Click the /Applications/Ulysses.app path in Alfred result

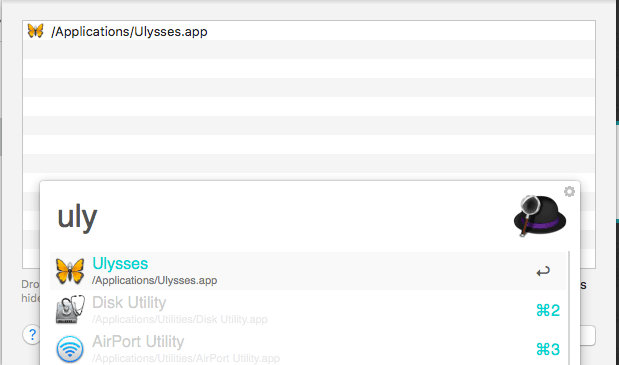click(154, 281)
